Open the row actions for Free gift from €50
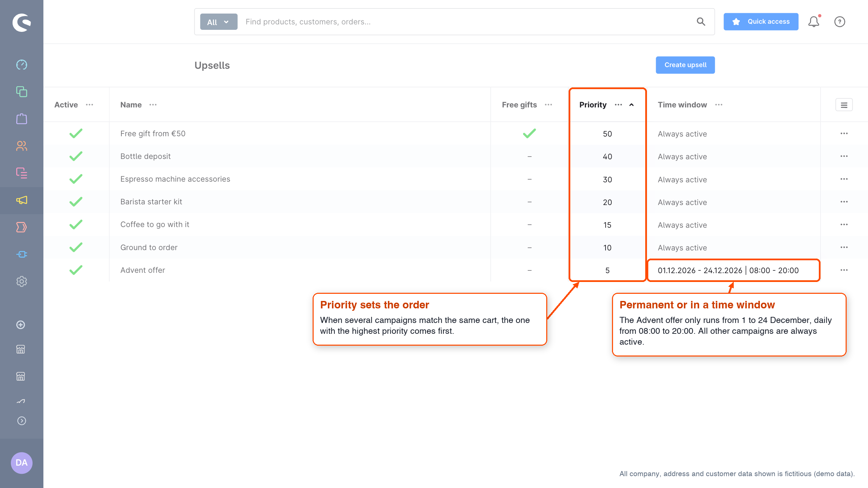 (844, 134)
